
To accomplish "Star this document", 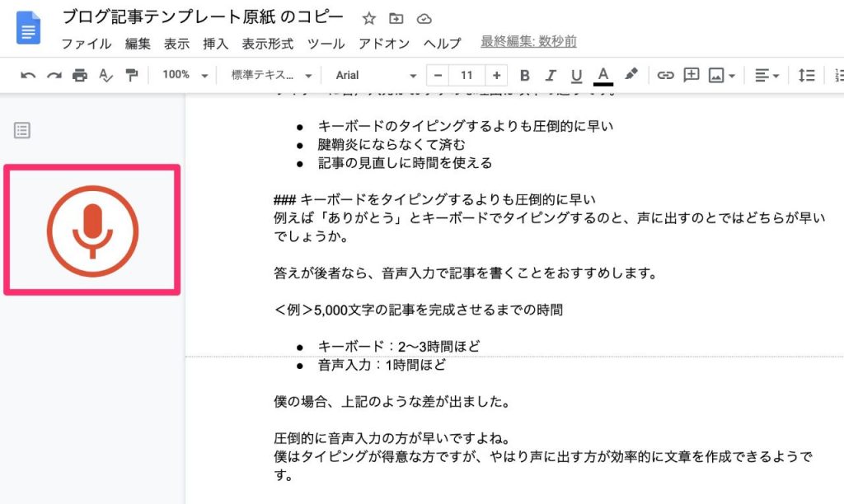I will (x=369, y=18).
